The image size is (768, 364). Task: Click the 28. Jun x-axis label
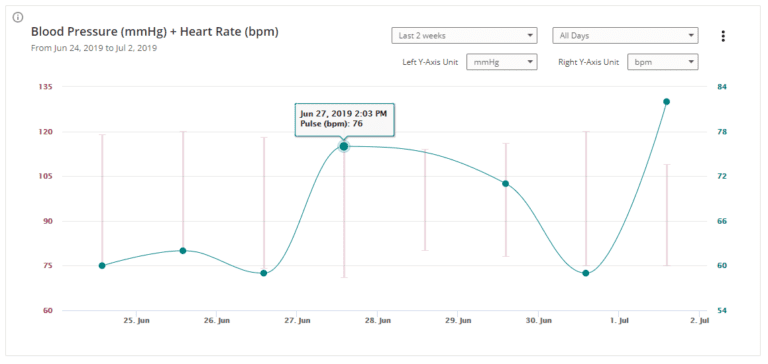pyautogui.click(x=378, y=321)
